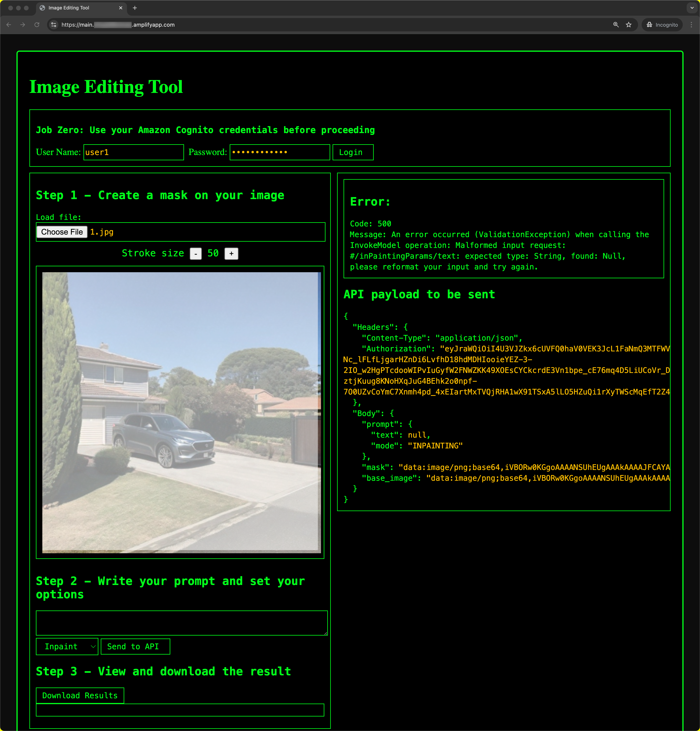Focus the User Name input field

pyautogui.click(x=133, y=152)
